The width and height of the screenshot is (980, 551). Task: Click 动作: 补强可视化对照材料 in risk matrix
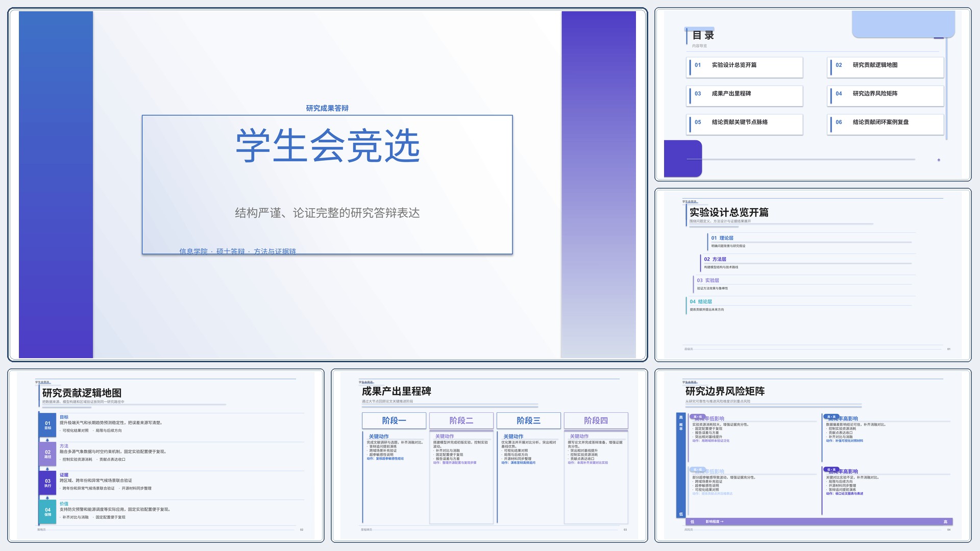(845, 441)
